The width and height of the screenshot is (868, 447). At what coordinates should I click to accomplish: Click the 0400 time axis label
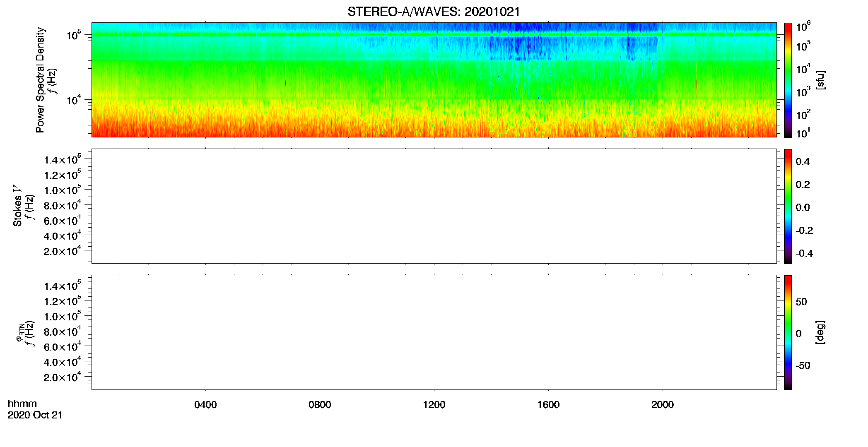(x=205, y=405)
